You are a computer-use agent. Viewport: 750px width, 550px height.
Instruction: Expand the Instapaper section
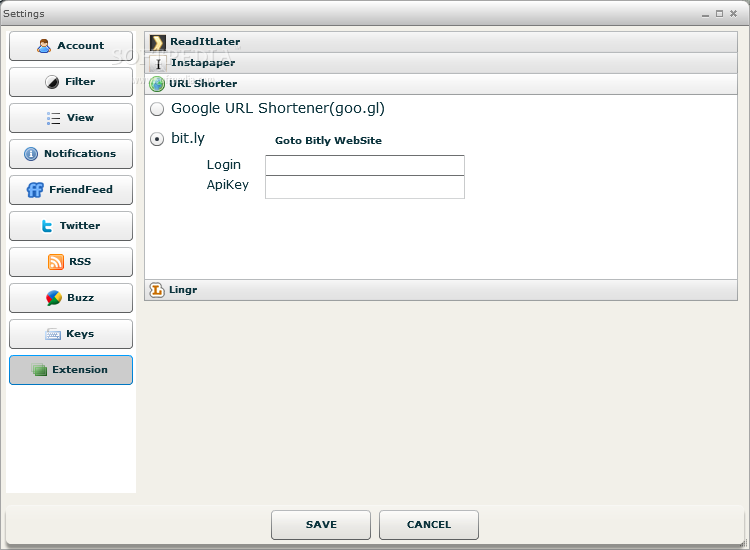pos(441,63)
